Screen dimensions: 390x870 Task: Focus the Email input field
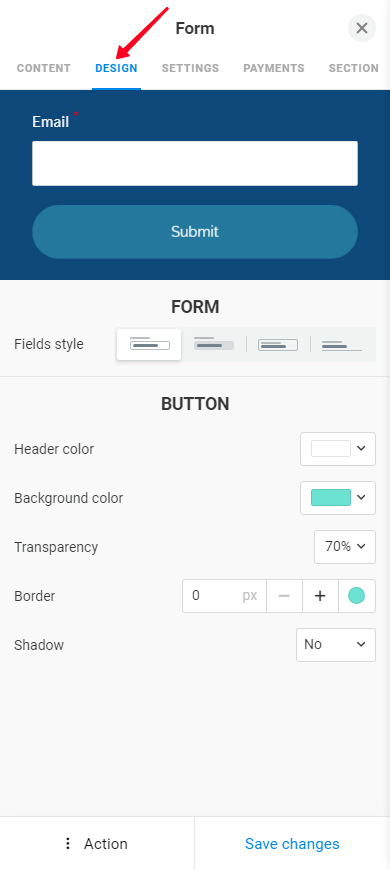[195, 163]
